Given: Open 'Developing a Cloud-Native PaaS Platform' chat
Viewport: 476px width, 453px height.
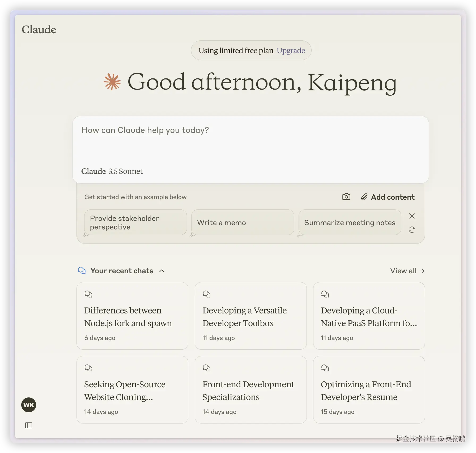Looking at the screenshot, I should (369, 316).
